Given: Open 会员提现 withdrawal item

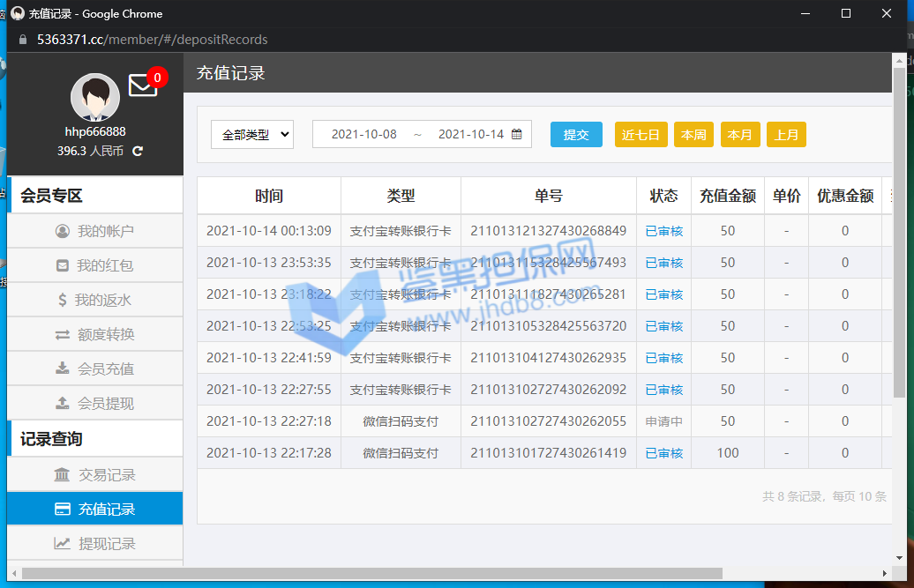Looking at the screenshot, I should pyautogui.click(x=95, y=403).
